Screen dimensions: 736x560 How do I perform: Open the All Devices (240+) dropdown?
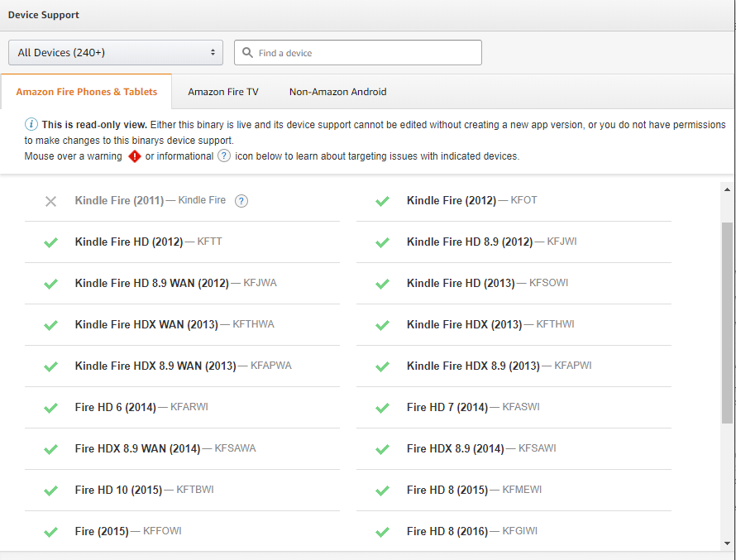point(116,53)
